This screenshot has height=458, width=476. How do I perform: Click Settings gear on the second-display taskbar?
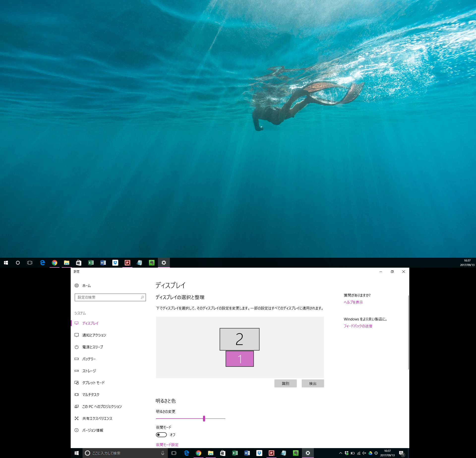164,263
